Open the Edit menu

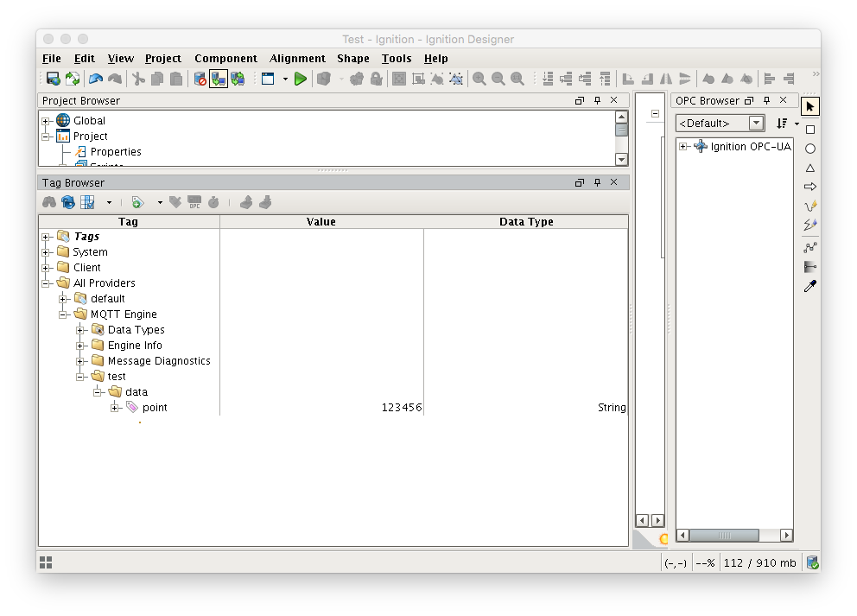(x=84, y=59)
